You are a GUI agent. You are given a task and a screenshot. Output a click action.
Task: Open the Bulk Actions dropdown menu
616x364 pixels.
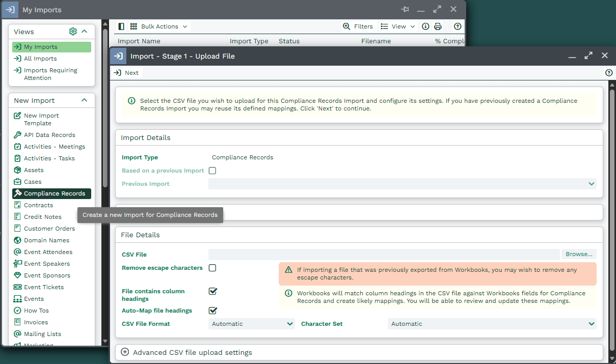(x=159, y=26)
